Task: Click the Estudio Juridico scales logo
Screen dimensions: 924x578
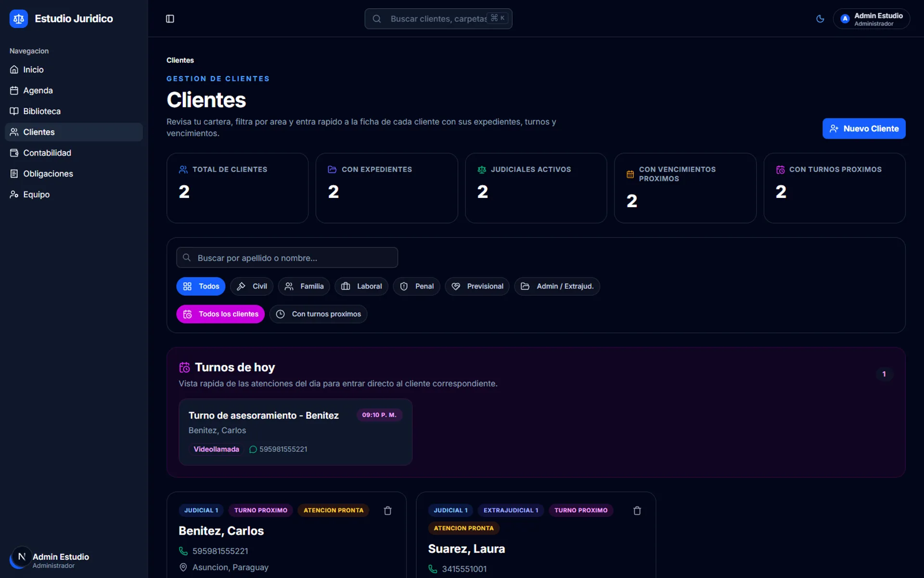Action: point(19,19)
